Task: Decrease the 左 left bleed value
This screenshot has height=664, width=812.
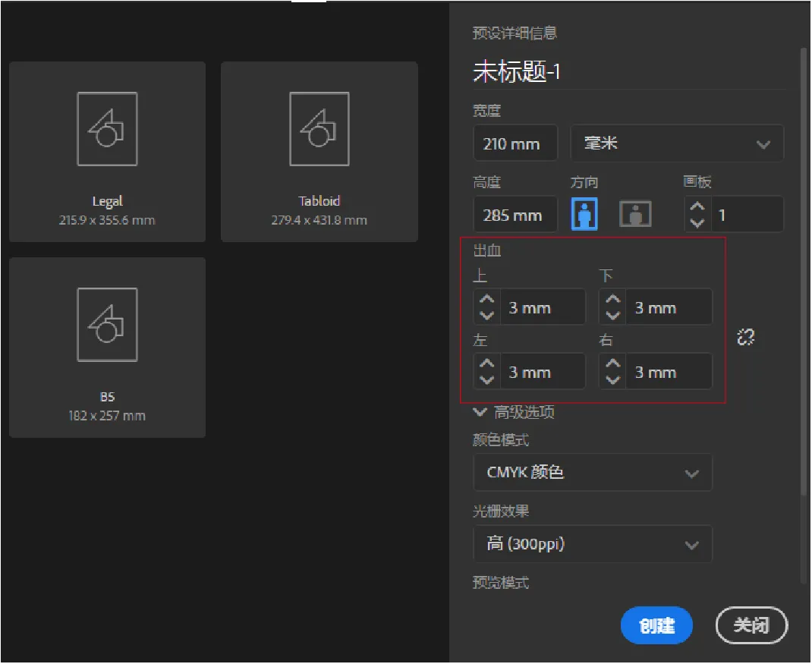Action: [x=486, y=379]
